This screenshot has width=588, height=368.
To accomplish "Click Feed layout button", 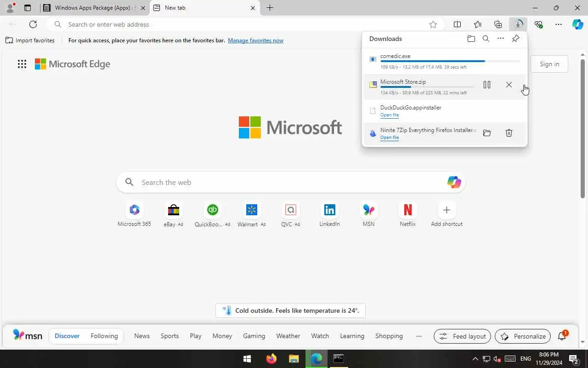I will (463, 336).
